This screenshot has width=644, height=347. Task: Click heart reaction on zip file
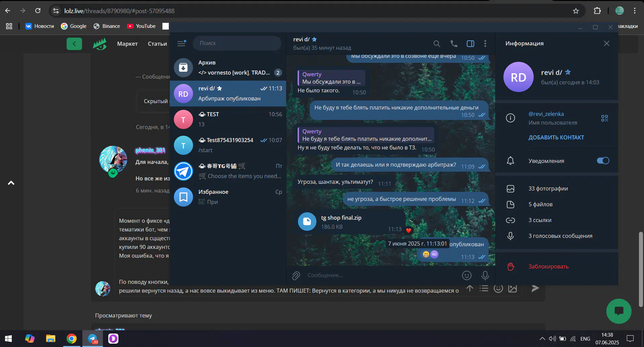(408, 230)
